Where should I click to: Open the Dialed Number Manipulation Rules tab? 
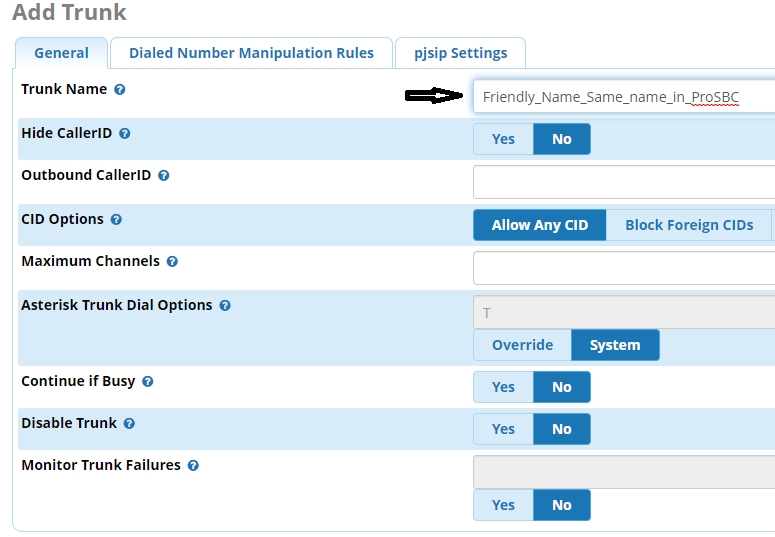click(251, 53)
